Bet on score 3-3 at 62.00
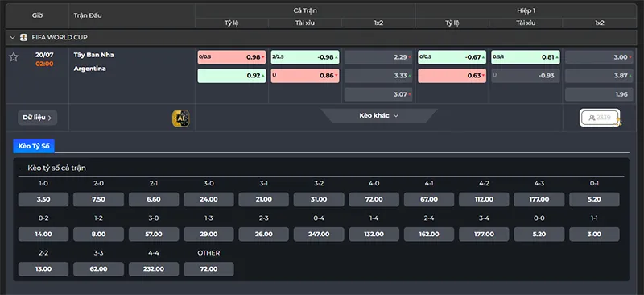The height and width of the screenshot is (295, 644). pyautogui.click(x=98, y=269)
